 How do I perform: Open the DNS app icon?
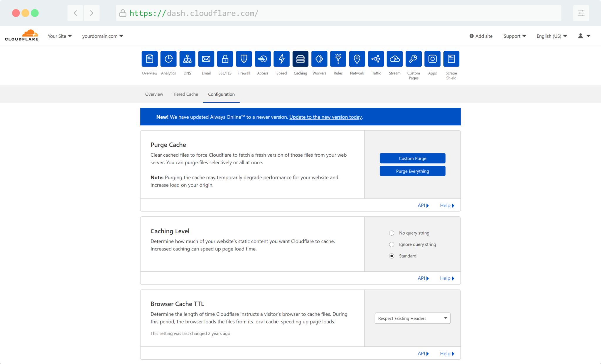coord(187,59)
